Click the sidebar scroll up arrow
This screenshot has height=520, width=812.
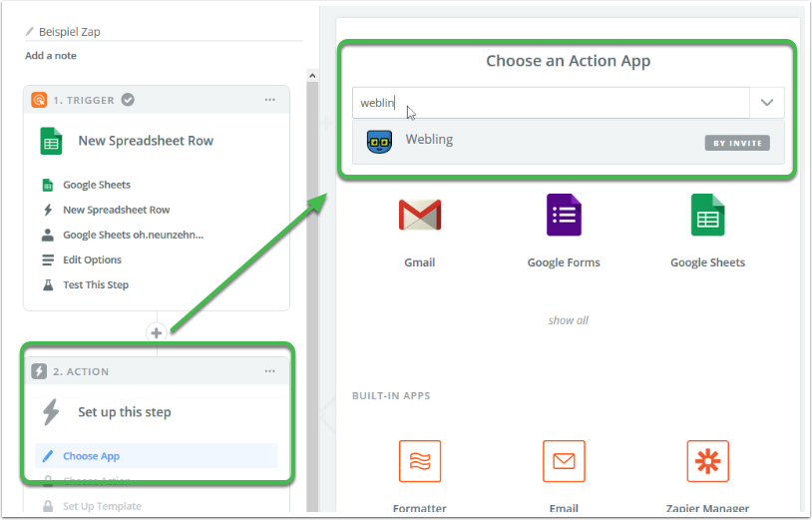312,76
